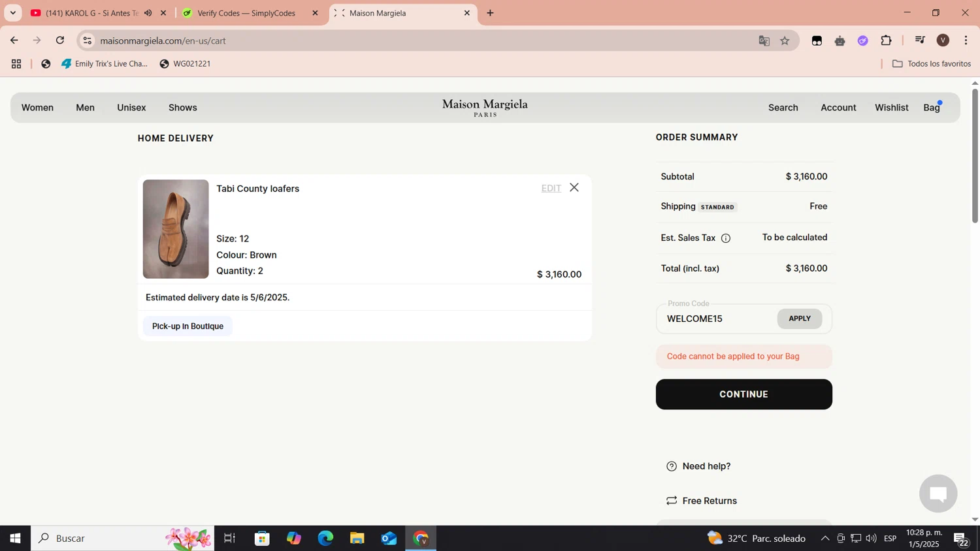Open Chrome extensions puzzle icon
Screen dimensions: 980x551
[886, 40]
